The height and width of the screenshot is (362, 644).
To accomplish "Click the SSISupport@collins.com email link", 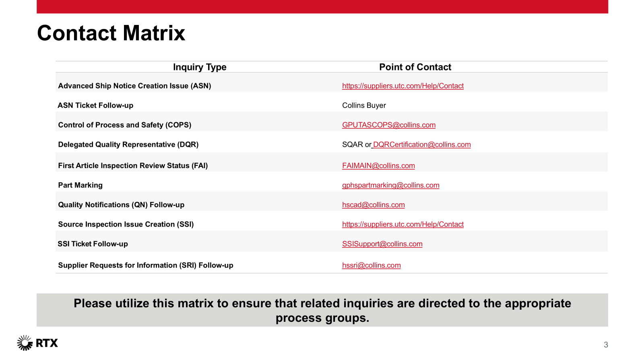I will coord(382,244).
